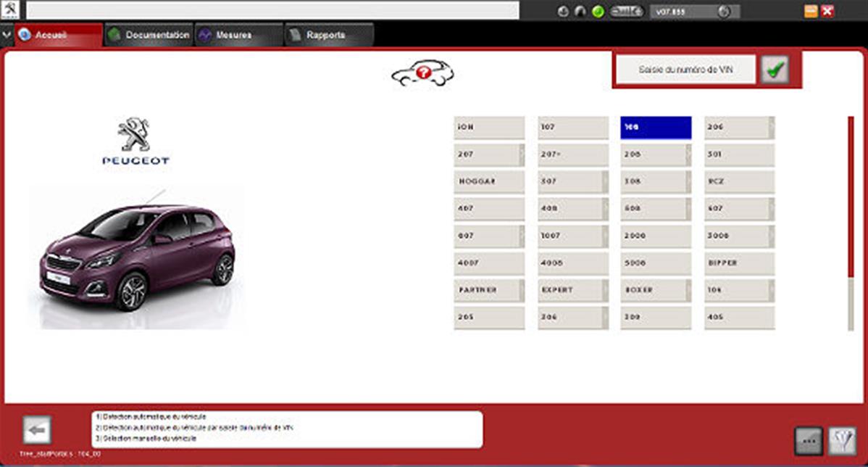Click the orange minimize window icon

811,11
